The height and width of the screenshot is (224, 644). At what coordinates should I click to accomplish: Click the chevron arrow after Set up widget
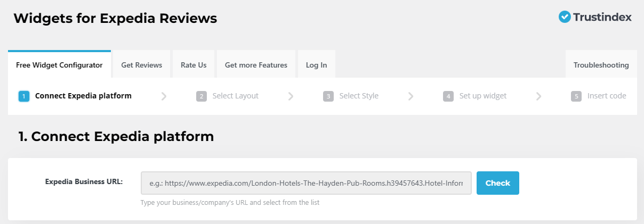click(538, 96)
